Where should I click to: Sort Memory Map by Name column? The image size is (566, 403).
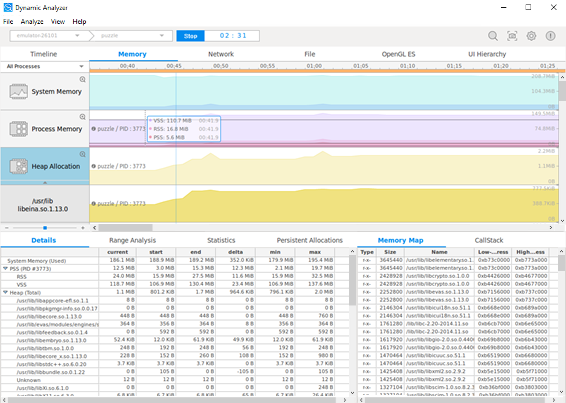coord(439,252)
